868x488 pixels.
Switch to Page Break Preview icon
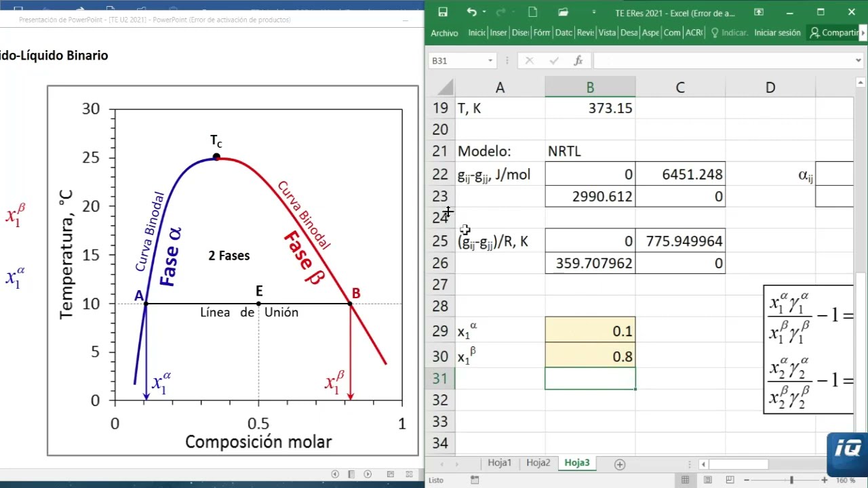[x=729, y=480]
